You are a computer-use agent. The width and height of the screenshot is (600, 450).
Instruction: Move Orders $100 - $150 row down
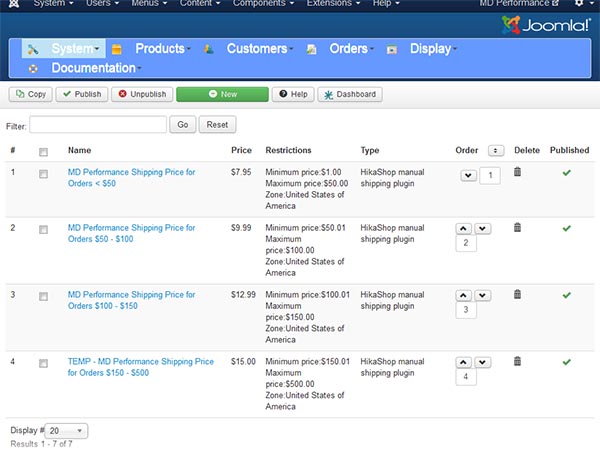pyautogui.click(x=483, y=295)
